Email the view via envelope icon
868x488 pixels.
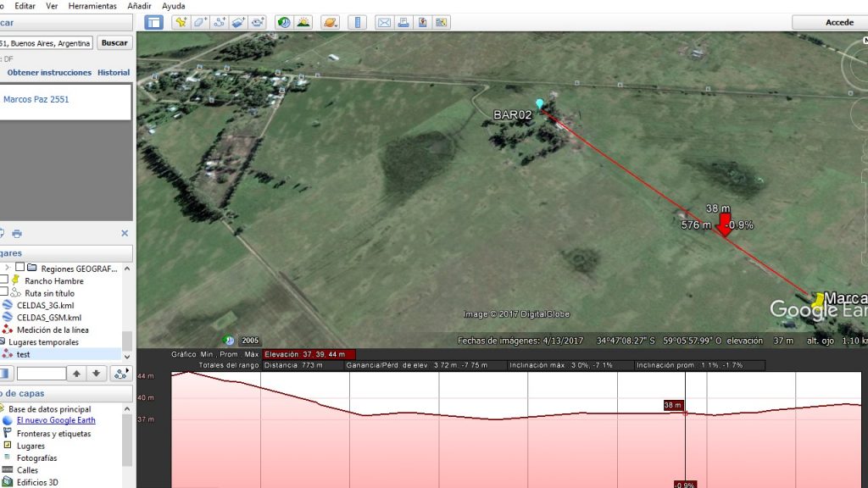coord(384,22)
